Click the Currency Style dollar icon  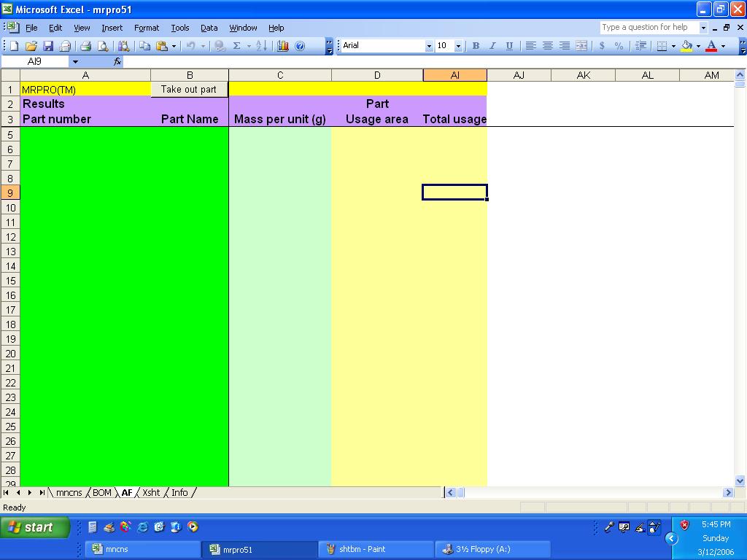[602, 46]
